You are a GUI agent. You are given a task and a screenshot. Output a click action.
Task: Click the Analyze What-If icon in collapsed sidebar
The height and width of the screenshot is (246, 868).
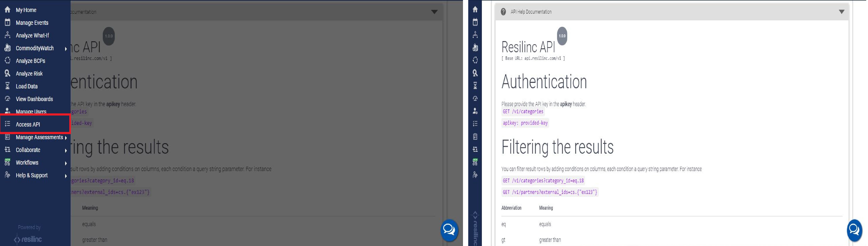475,35
